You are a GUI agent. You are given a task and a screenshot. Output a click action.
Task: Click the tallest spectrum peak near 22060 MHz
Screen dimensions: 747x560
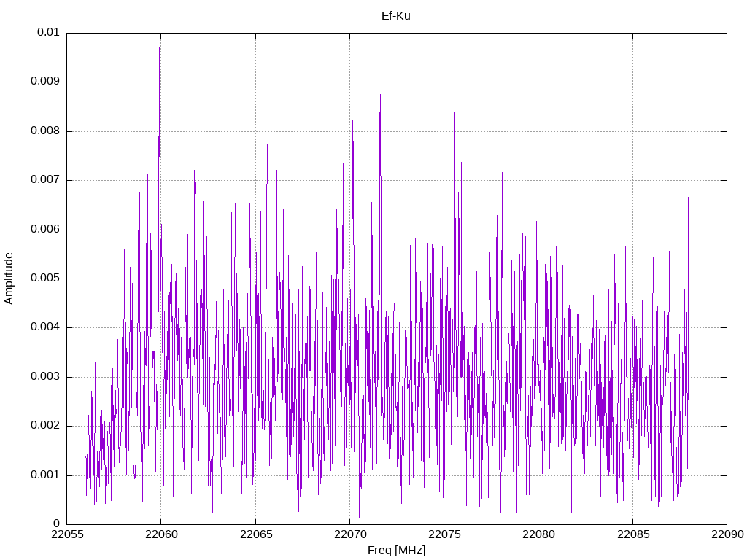point(159,47)
